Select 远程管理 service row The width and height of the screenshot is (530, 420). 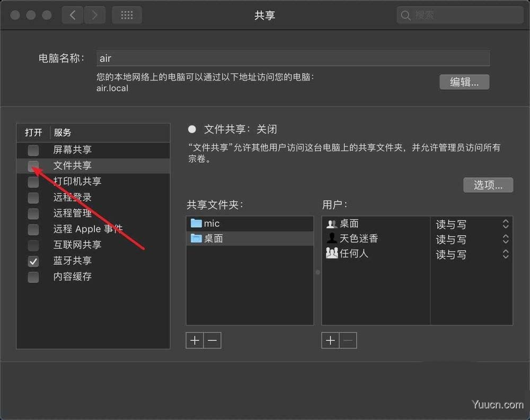point(93,213)
